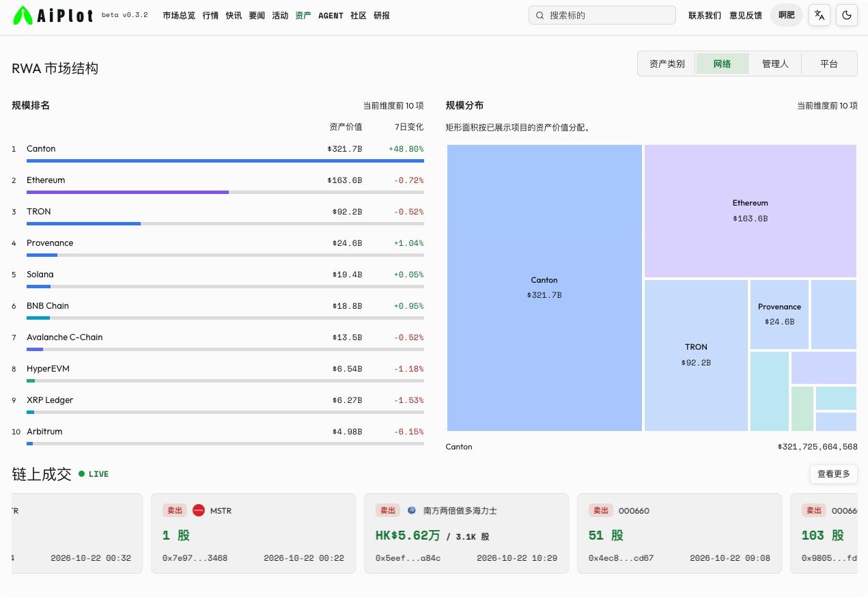
Task: Click the TRON blue progress bar
Action: 83,223
